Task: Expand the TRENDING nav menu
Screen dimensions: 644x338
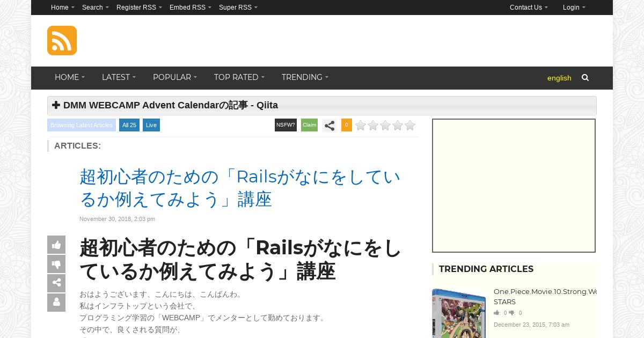Action: click(305, 77)
